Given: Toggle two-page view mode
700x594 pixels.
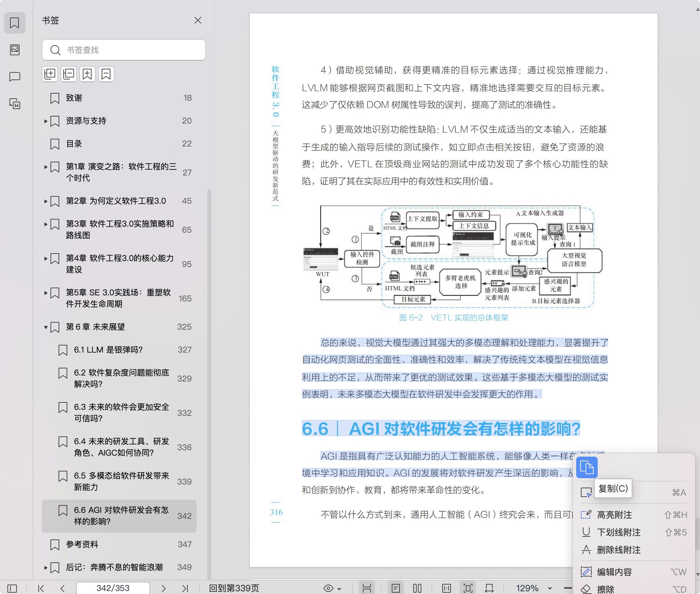Looking at the screenshot, I should 417,588.
